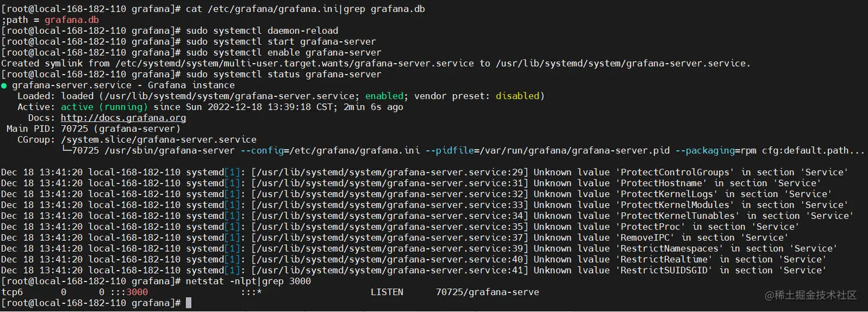Click the '--packaging' option in process line

pos(705,151)
